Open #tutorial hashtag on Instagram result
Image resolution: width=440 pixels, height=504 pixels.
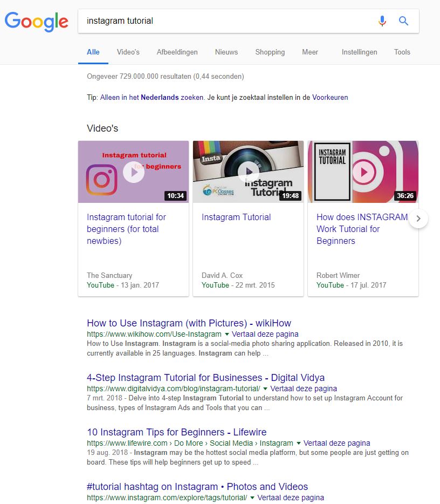point(197,487)
